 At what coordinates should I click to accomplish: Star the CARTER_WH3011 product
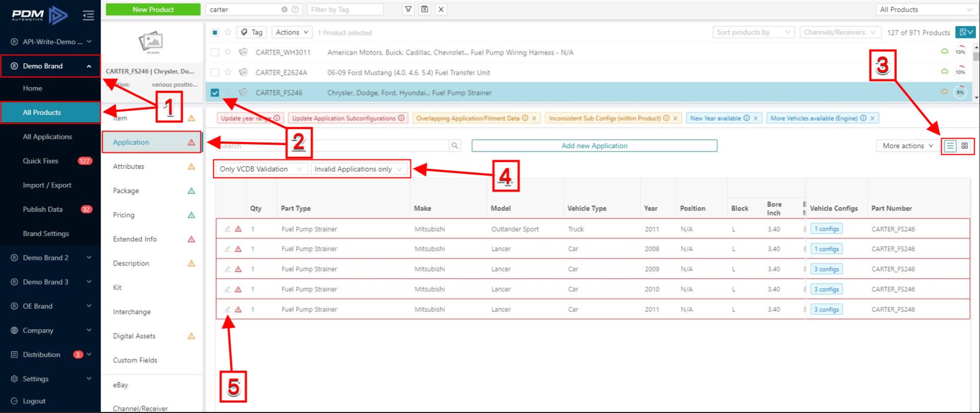[228, 52]
